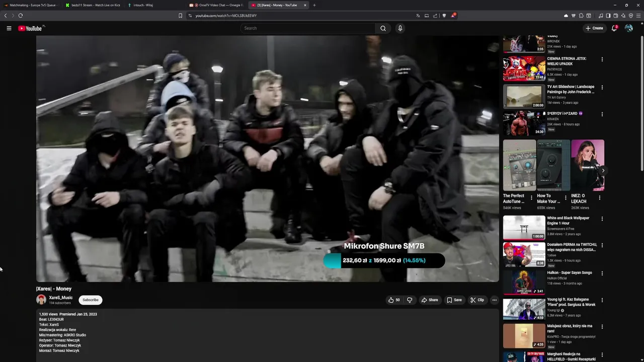Click the translate page icon
This screenshot has width=644, height=362.
418,16
